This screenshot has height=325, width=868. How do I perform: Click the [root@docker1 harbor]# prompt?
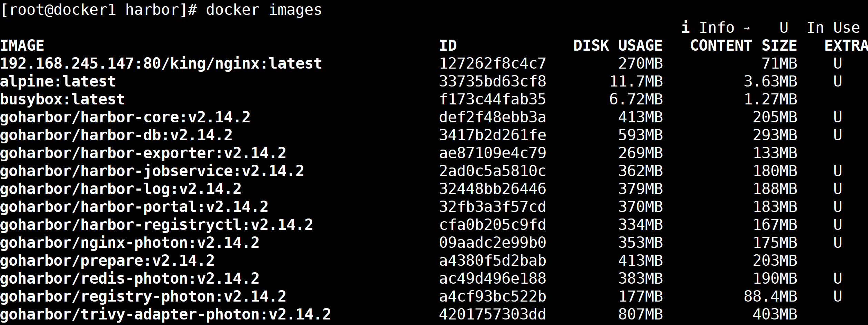[99, 10]
